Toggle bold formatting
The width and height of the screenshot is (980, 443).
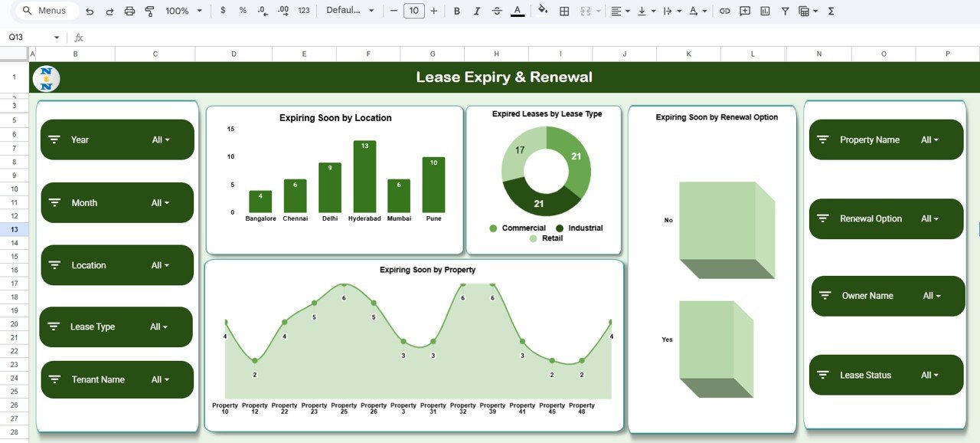click(x=457, y=11)
